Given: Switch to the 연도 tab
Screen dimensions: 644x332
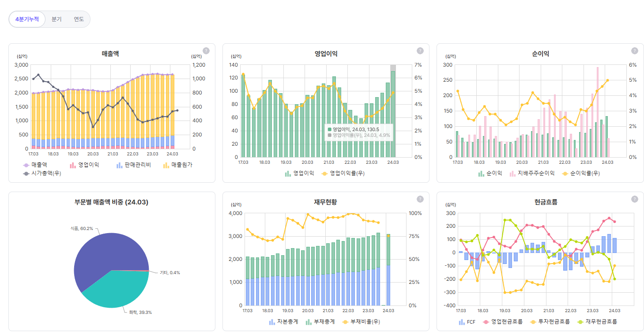Looking at the screenshot, I should pyautogui.click(x=78, y=19).
